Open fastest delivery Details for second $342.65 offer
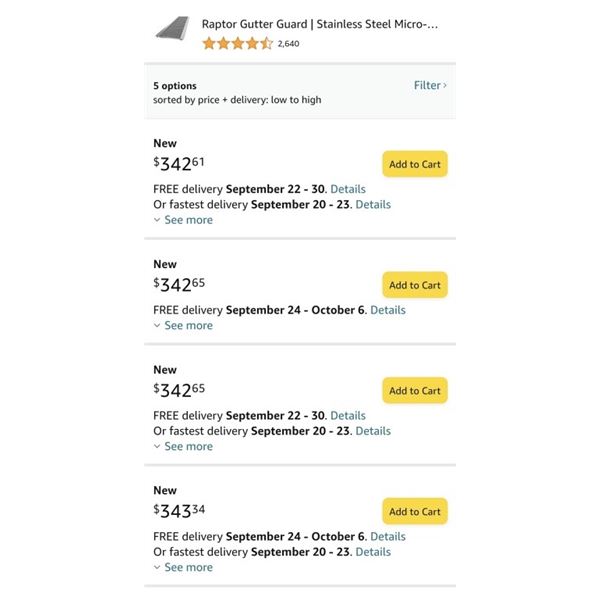 coord(373,432)
